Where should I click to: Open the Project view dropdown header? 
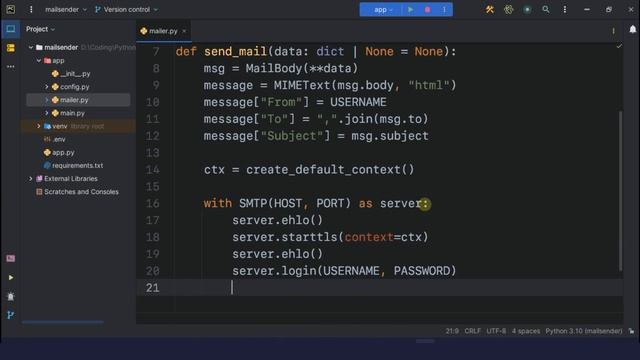(x=40, y=29)
